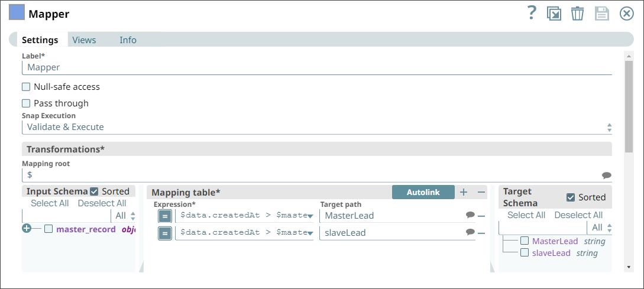Image resolution: width=644 pixels, height=289 pixels.
Task: Click the scrollbar up arrow
Action: click(x=629, y=56)
